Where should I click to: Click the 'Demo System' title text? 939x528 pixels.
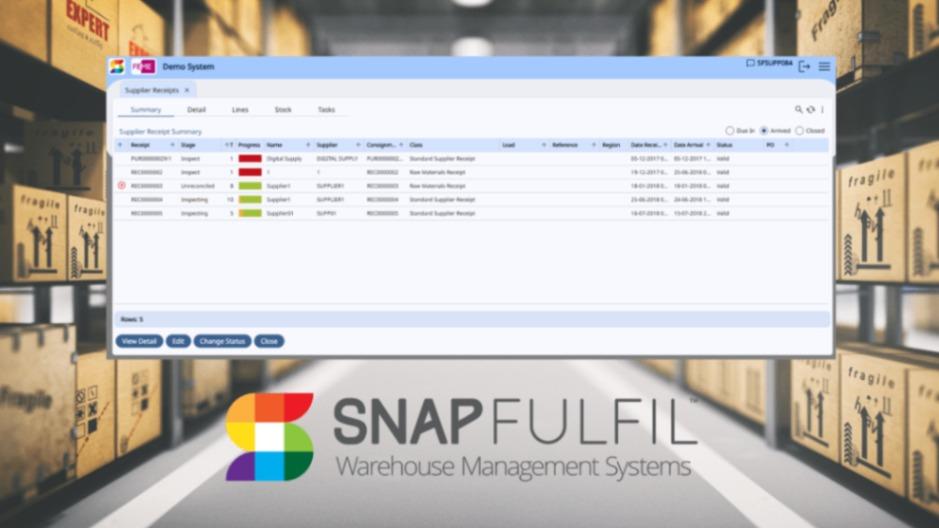tap(188, 66)
